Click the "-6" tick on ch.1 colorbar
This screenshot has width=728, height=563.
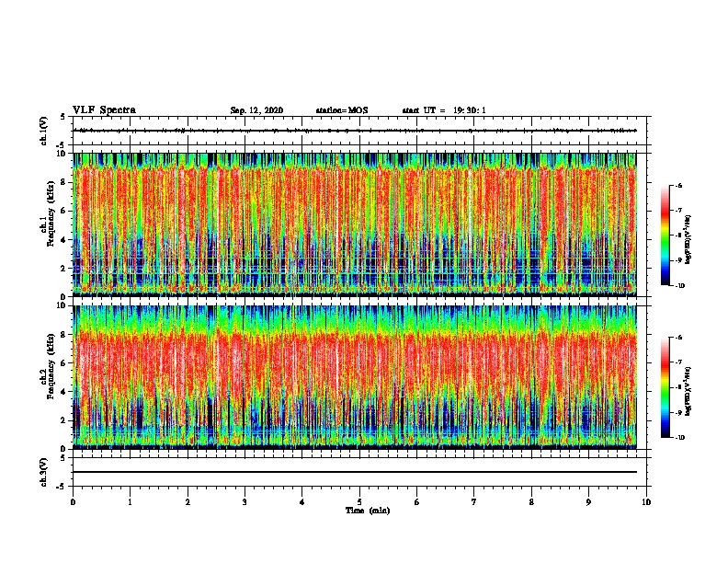(679, 186)
